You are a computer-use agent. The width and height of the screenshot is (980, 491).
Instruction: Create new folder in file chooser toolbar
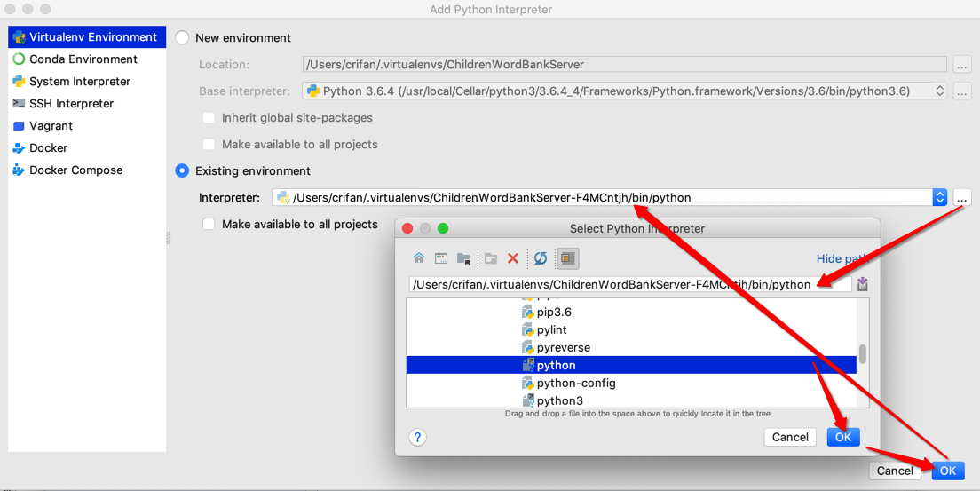coord(491,258)
